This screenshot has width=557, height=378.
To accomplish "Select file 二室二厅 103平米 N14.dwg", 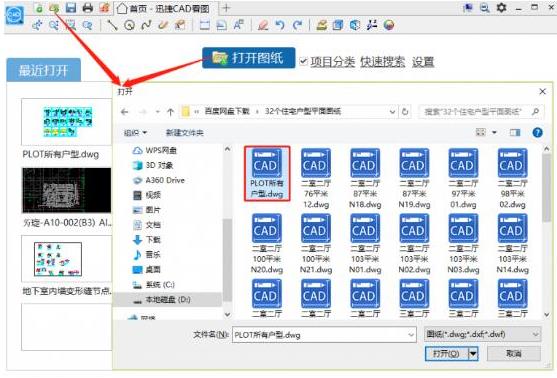I will [512, 244].
